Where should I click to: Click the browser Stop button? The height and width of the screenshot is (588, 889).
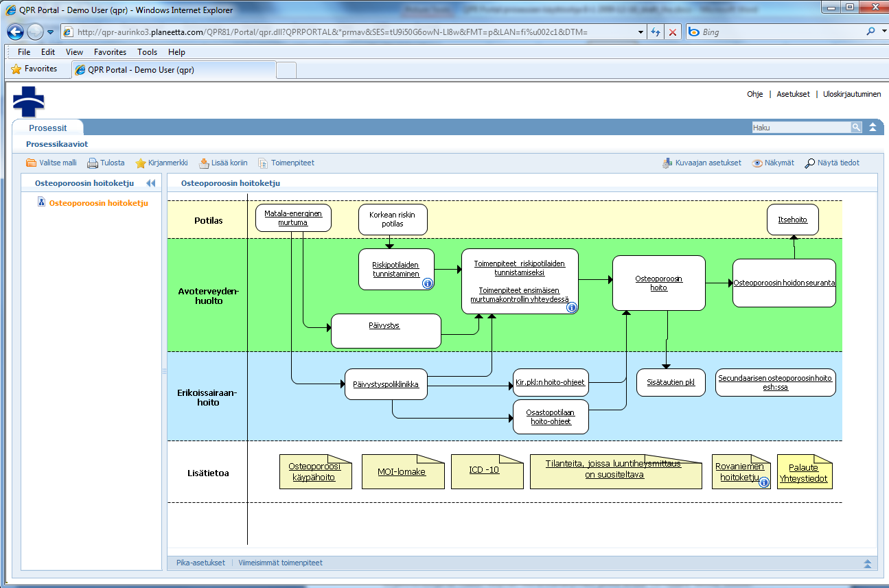(x=673, y=32)
